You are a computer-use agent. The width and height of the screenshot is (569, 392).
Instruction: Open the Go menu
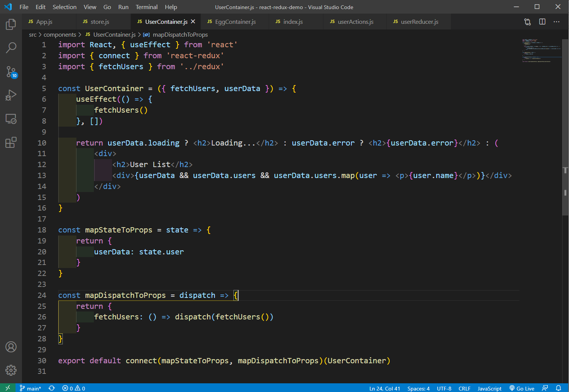click(x=107, y=7)
